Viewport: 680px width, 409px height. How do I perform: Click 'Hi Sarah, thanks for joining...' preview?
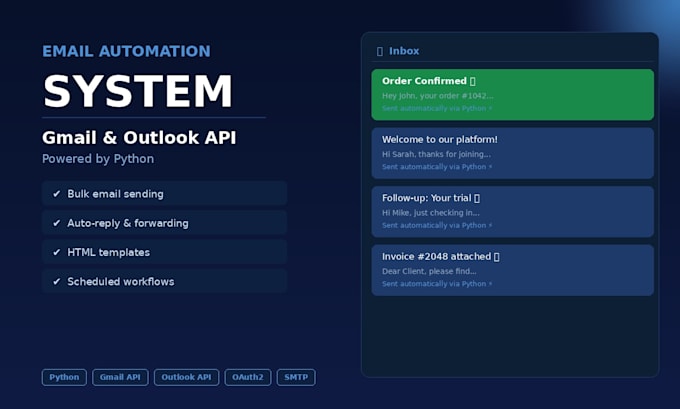(x=436, y=154)
